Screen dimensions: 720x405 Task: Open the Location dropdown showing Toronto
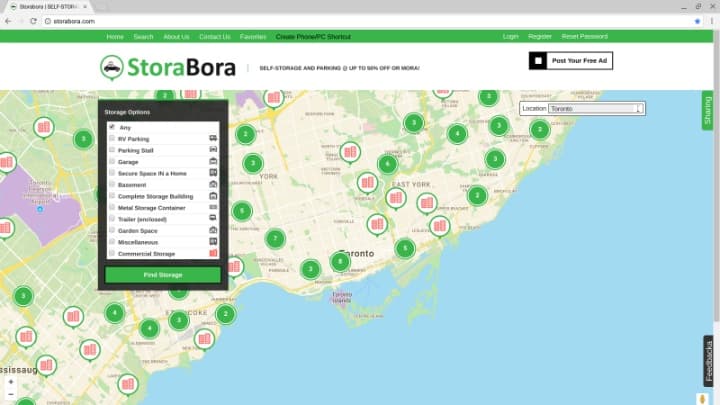(x=594, y=108)
